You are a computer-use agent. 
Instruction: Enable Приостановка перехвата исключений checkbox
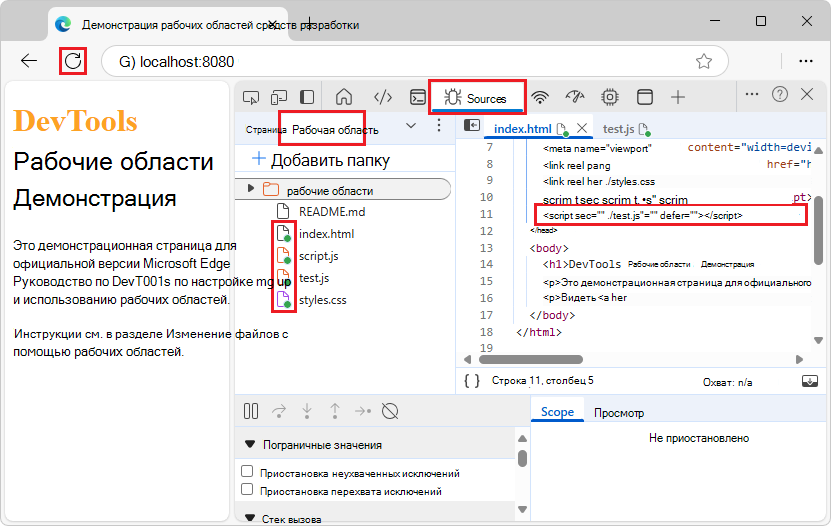[247, 489]
